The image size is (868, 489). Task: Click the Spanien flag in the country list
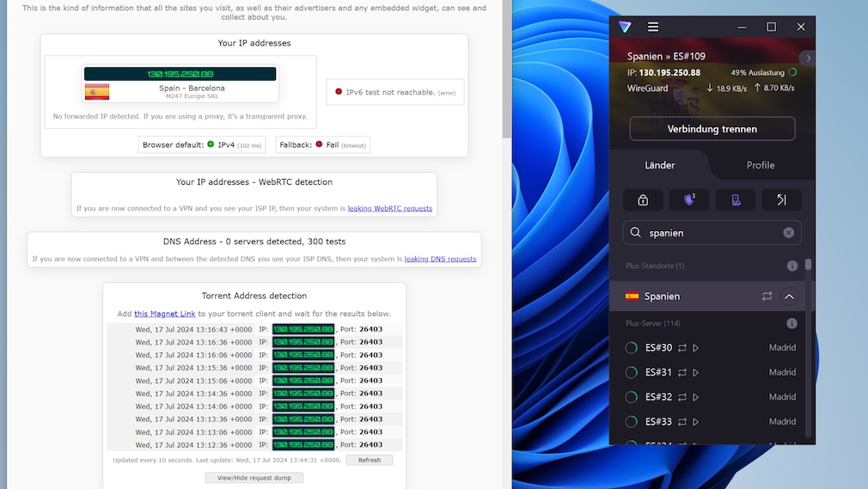632,296
